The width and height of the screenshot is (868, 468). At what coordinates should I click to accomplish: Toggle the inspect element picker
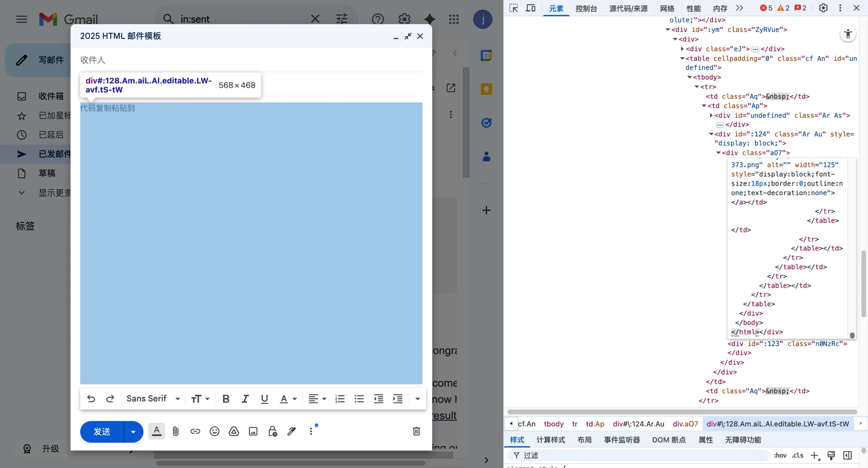513,8
